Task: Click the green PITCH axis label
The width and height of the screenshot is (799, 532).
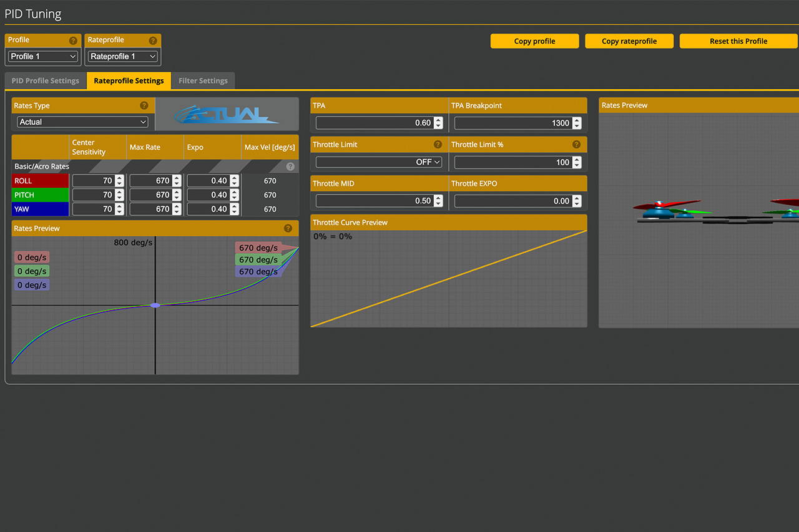Action: tap(41, 195)
